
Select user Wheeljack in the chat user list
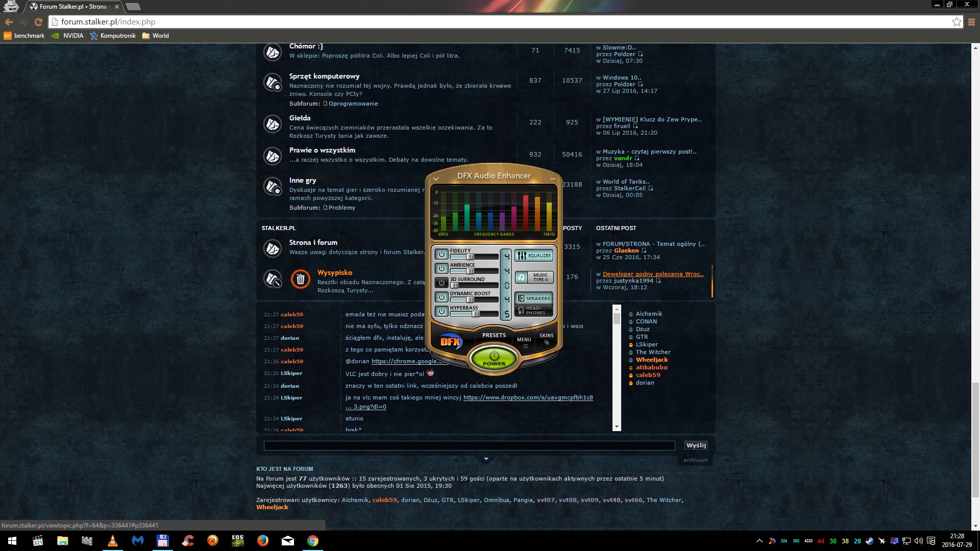[x=652, y=360]
